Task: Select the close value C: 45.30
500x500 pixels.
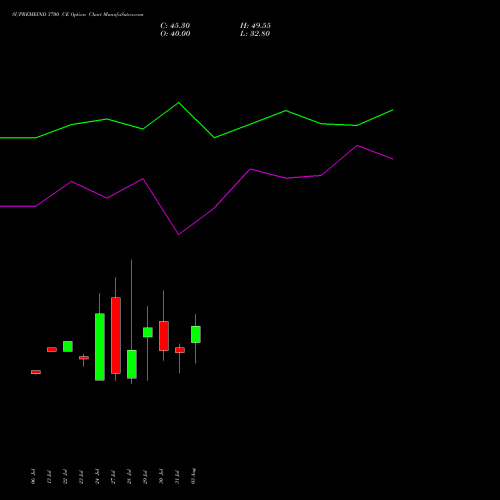Action: click(175, 26)
